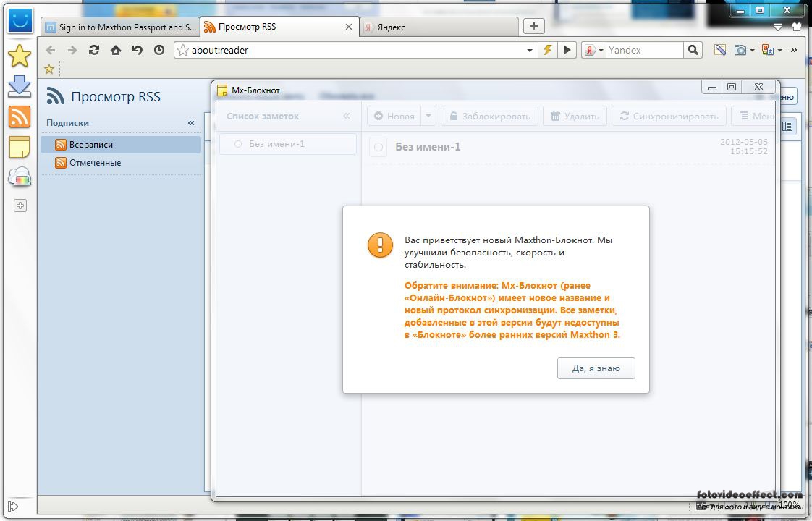The width and height of the screenshot is (812, 521).
Task: Tick the circle beside bold Без имени-1 title
Action: click(x=378, y=147)
